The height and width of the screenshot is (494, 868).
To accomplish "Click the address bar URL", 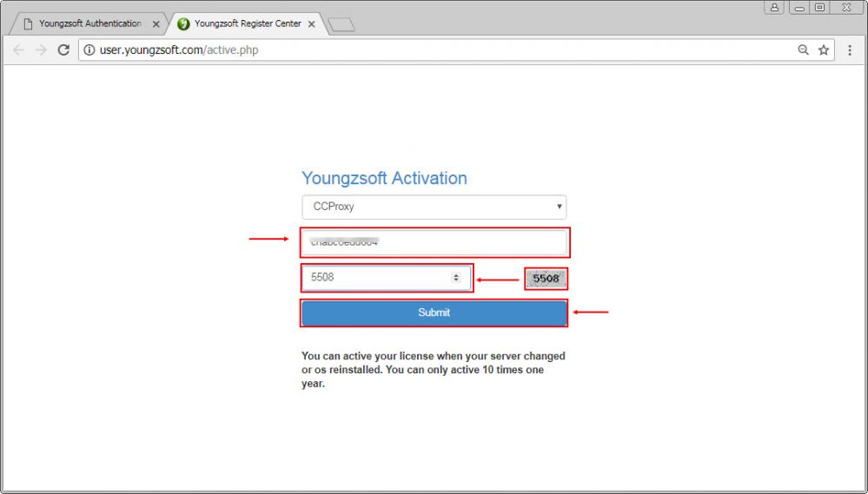I will 179,49.
